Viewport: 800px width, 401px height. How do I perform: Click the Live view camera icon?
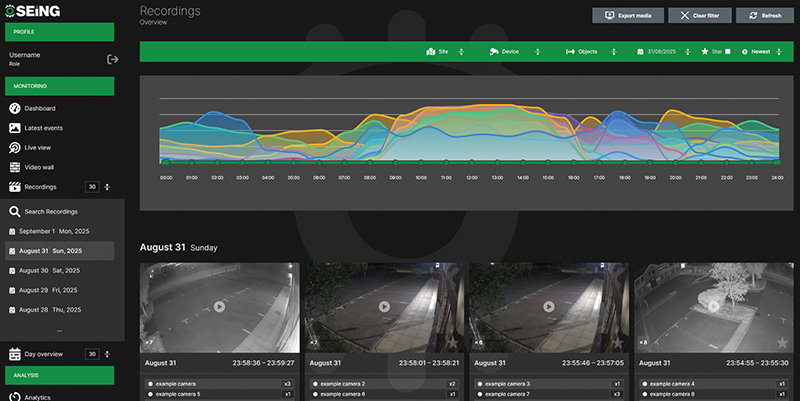point(15,147)
